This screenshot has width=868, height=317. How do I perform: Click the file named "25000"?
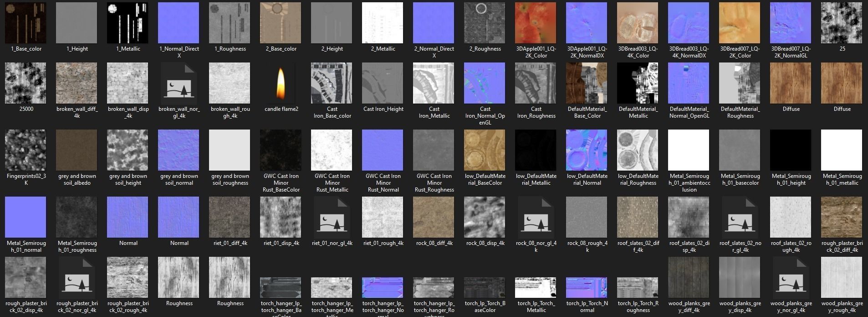26,109
